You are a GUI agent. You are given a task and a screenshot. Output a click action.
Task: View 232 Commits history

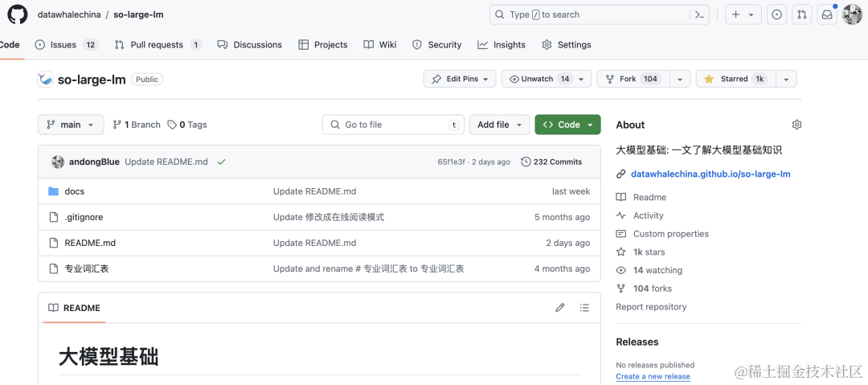click(x=551, y=162)
